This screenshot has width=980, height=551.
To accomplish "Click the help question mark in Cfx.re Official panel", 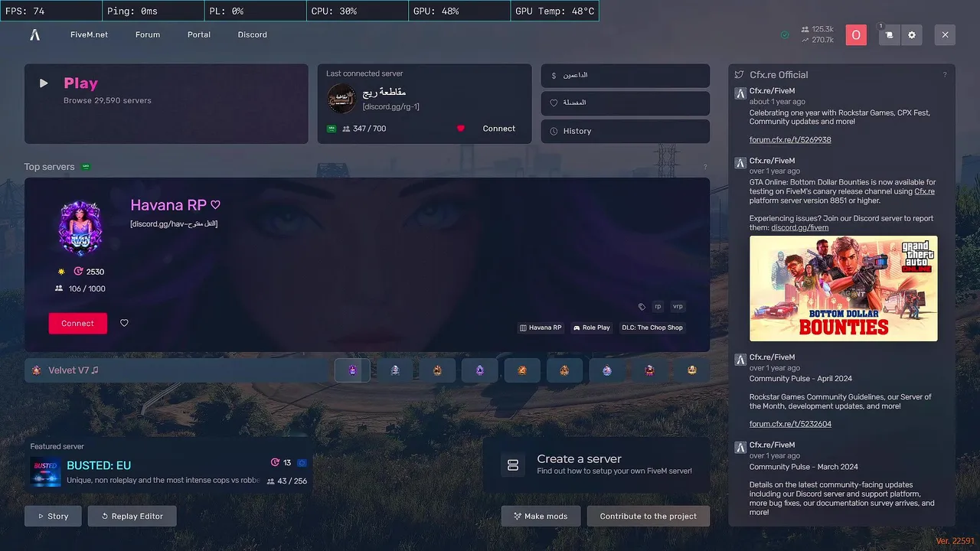I will pos(945,75).
